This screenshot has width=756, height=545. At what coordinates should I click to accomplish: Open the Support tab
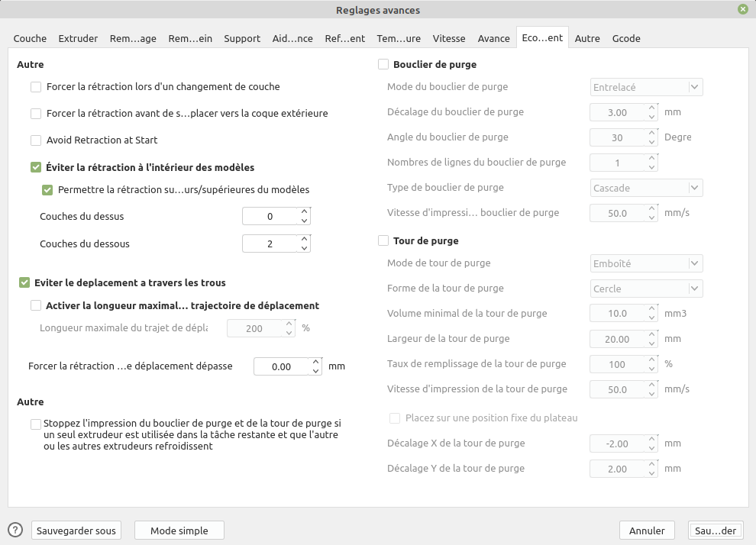coord(242,39)
